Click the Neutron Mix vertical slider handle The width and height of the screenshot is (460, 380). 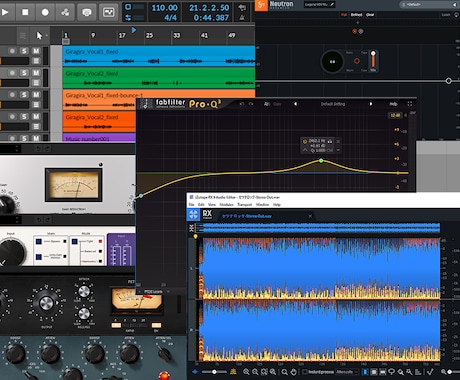373,53
